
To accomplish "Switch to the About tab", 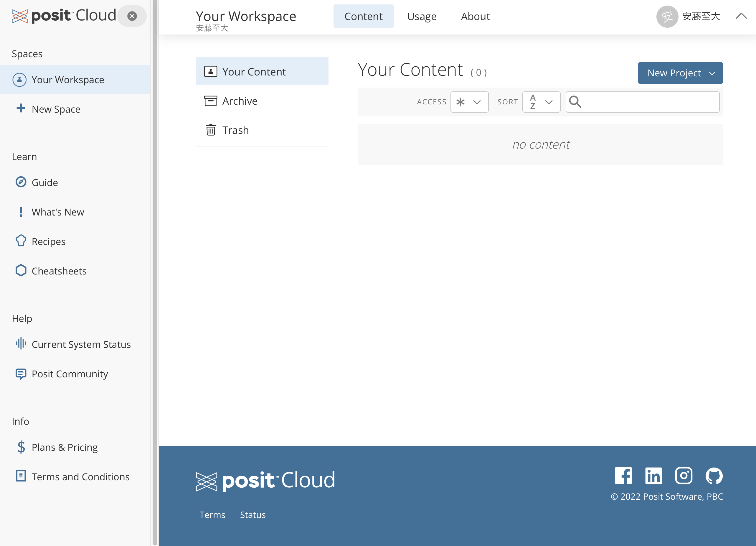I will [475, 16].
